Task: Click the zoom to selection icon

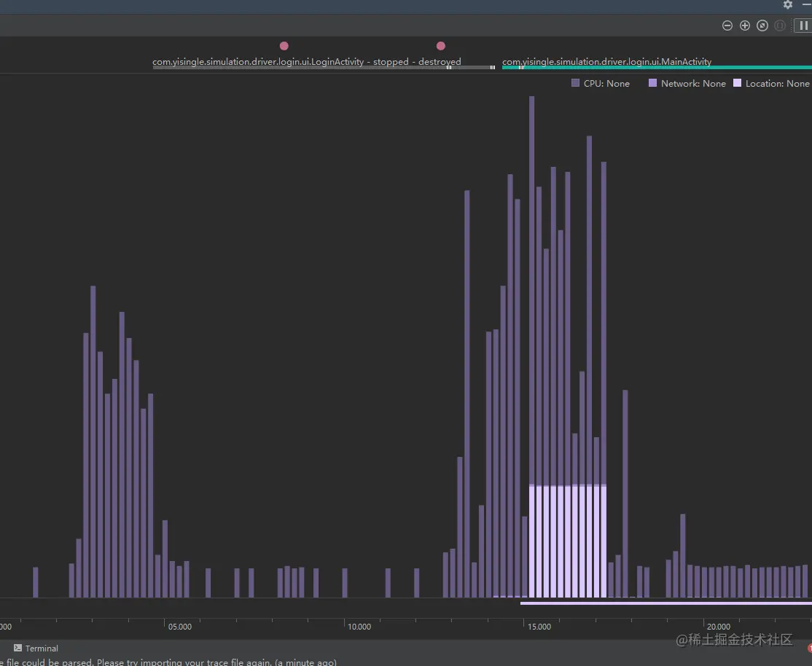Action: coord(780,26)
